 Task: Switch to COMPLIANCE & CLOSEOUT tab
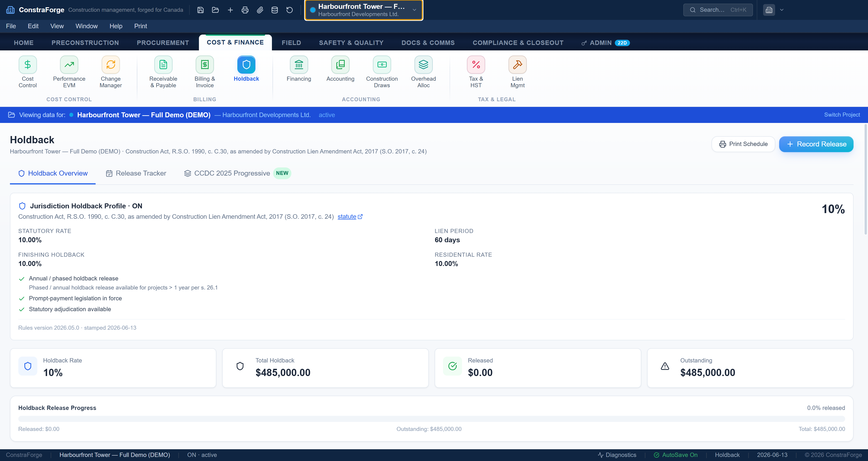click(x=518, y=43)
